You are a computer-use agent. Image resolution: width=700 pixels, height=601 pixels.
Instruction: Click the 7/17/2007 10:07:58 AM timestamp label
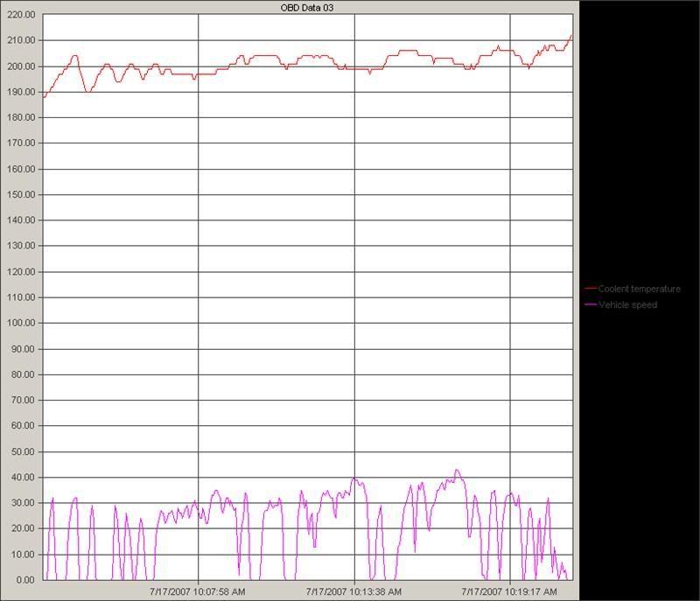click(x=198, y=591)
